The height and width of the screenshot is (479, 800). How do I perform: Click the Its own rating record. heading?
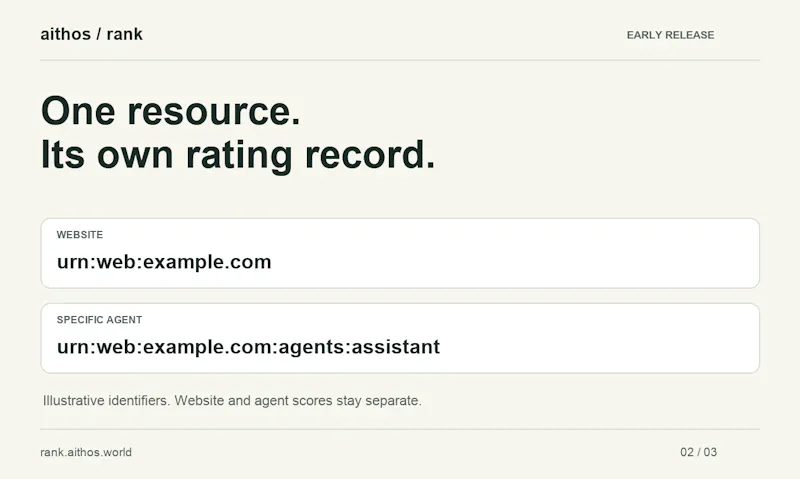(238, 155)
